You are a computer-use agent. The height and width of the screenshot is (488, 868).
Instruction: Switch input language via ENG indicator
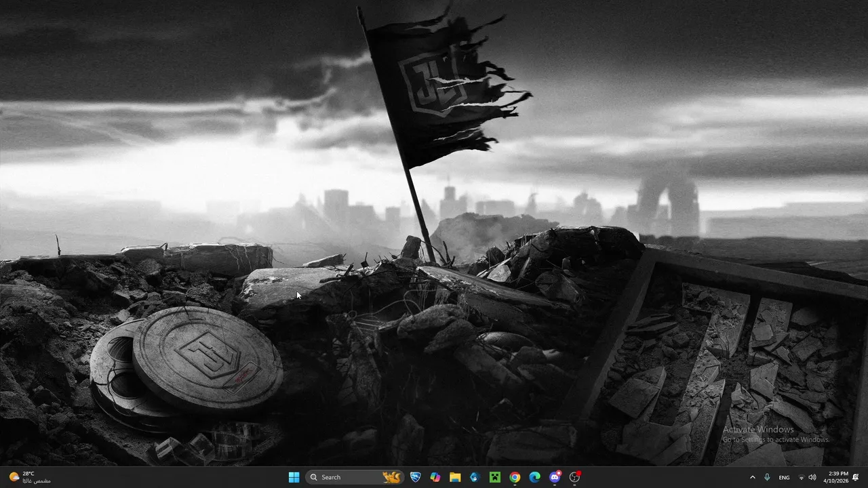pyautogui.click(x=784, y=477)
